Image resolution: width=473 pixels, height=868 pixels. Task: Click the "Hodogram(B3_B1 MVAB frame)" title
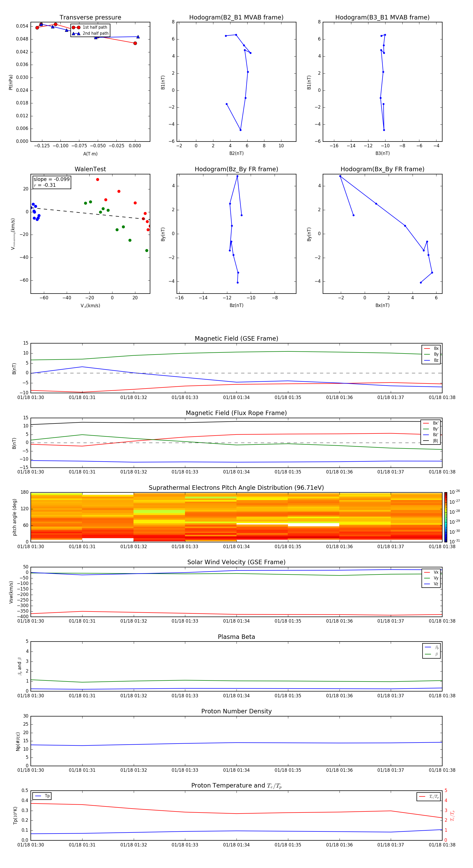(382, 18)
